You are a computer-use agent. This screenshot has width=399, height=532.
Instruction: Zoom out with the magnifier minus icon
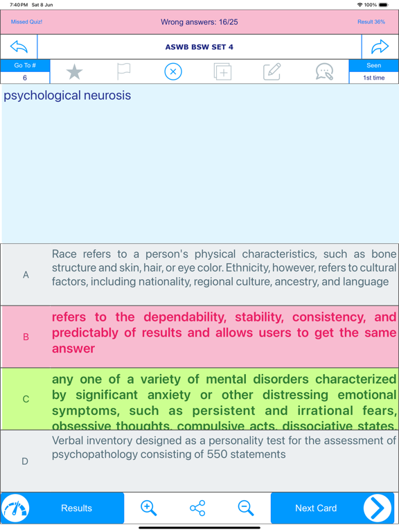(x=246, y=508)
